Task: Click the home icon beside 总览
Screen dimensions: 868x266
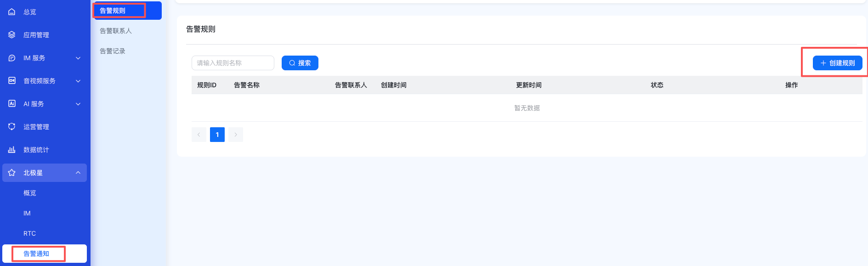Action: (12, 12)
